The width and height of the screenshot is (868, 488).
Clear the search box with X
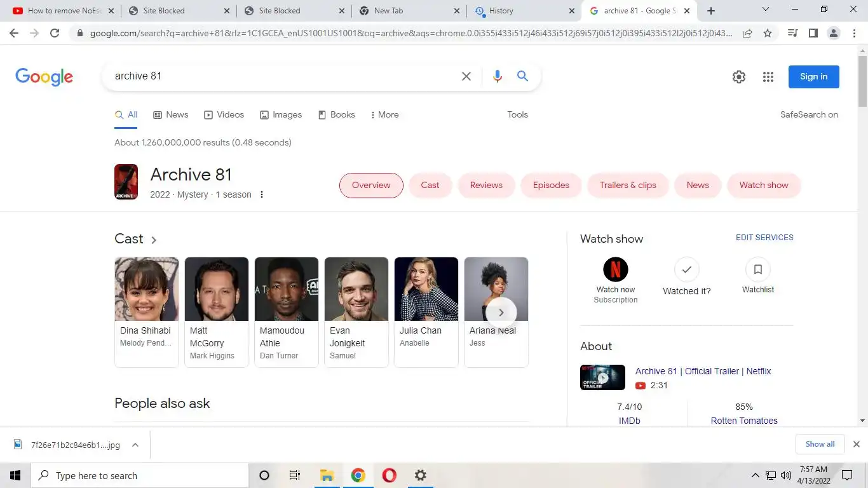click(x=466, y=76)
